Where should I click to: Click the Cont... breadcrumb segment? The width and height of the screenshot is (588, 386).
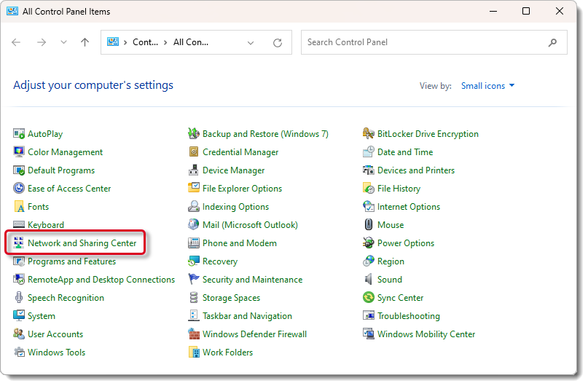click(145, 42)
